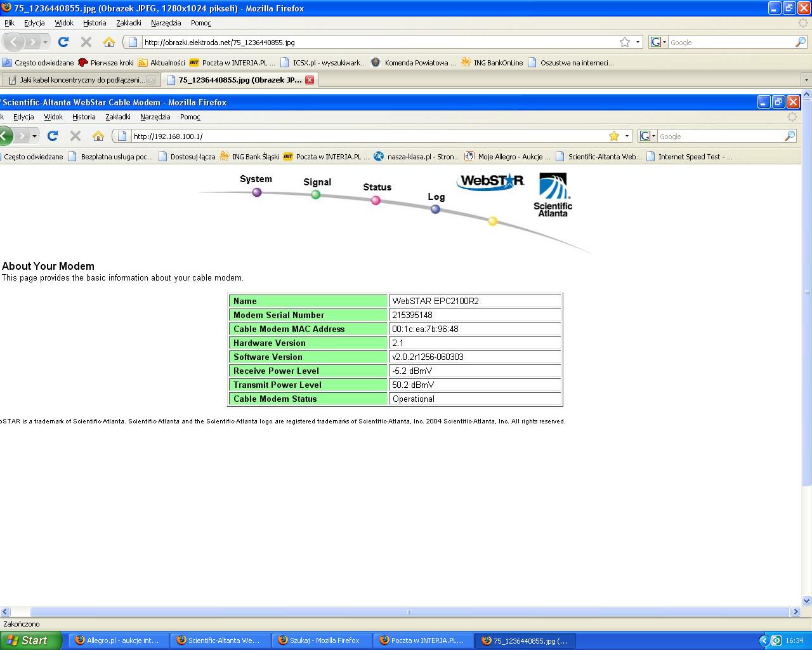Click the Signal label in modem navigation
This screenshot has height=650, width=812.
click(x=317, y=182)
